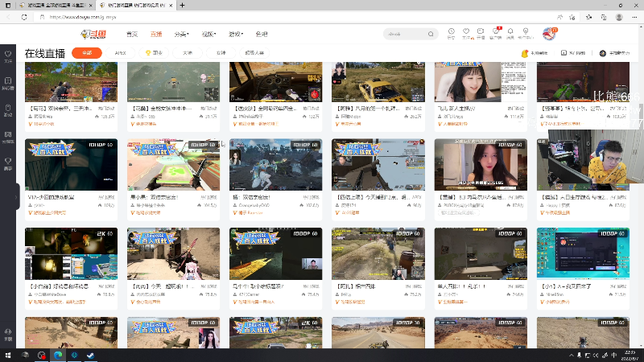Screen dimensions: 644x362
Task: Expand the 分类 category dropdown
Action: [181, 34]
